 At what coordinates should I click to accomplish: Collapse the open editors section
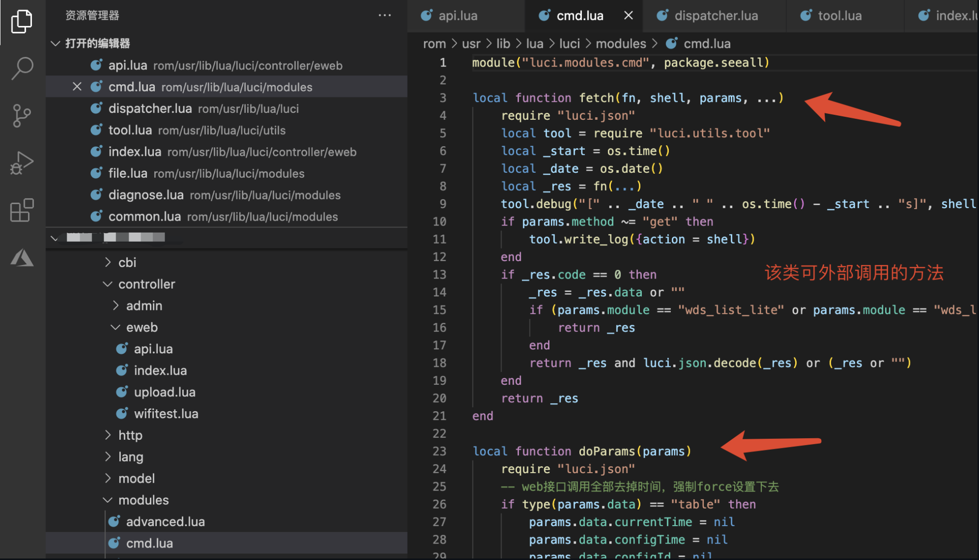click(55, 43)
